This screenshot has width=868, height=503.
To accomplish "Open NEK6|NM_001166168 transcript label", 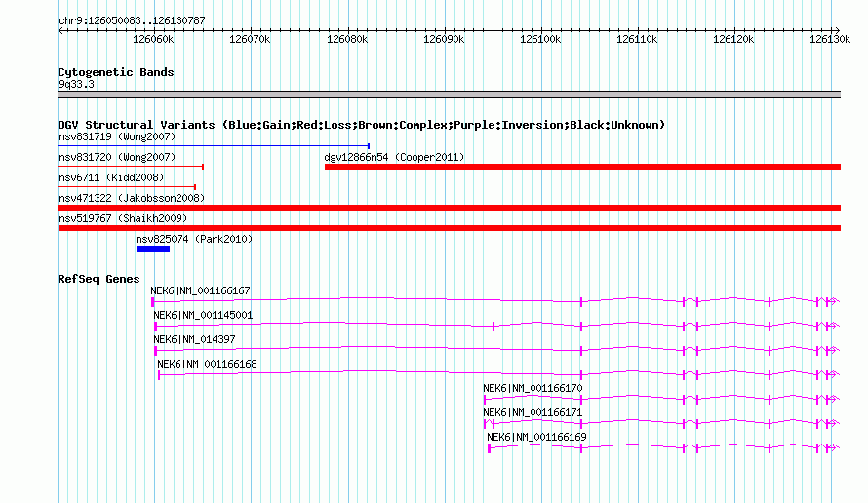I will pyautogui.click(x=207, y=364).
